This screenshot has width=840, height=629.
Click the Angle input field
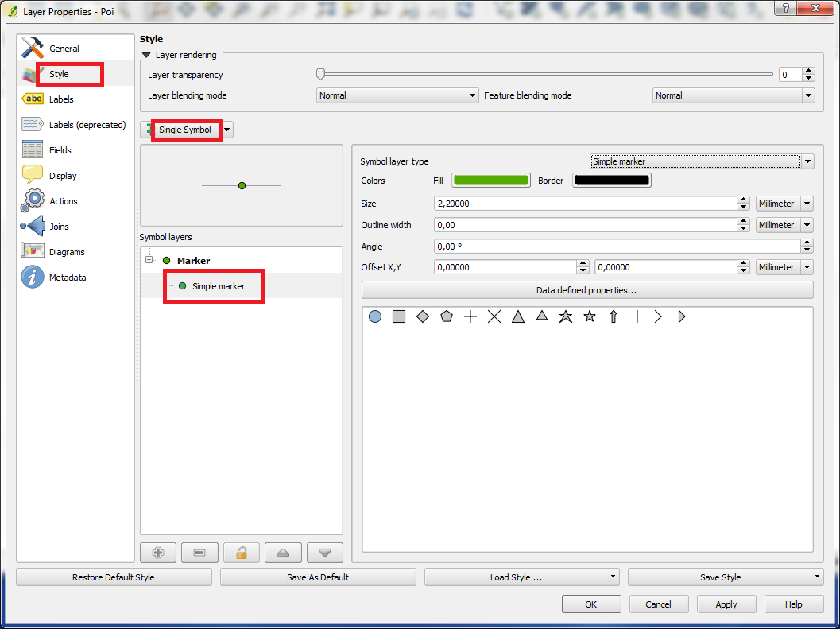click(617, 247)
